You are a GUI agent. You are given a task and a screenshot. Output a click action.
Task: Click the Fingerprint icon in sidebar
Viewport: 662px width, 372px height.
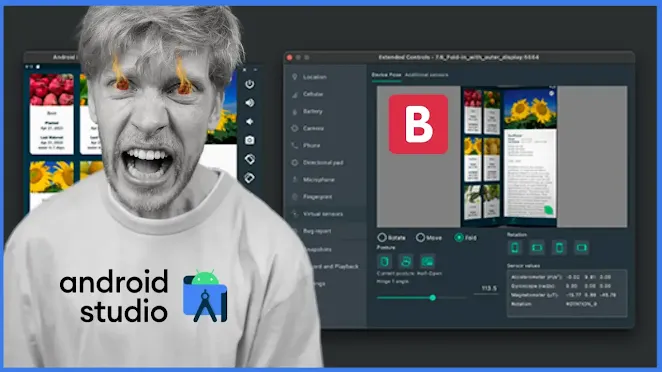(295, 197)
